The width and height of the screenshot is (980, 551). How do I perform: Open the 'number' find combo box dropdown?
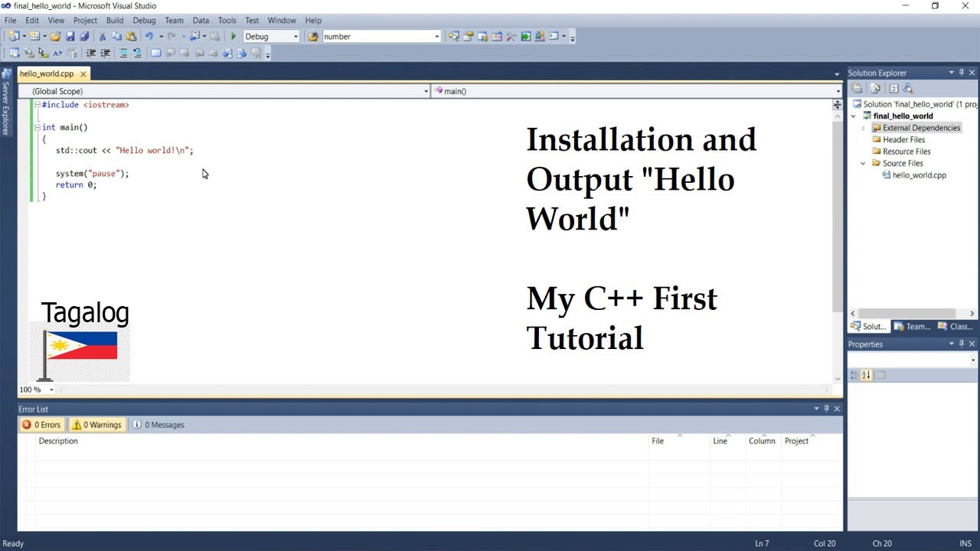tap(437, 36)
